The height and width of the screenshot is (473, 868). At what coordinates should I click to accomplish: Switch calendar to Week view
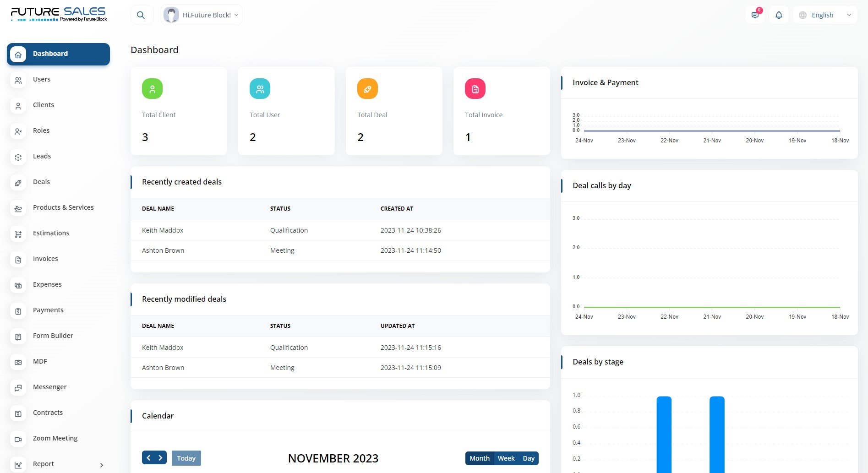tap(506, 458)
